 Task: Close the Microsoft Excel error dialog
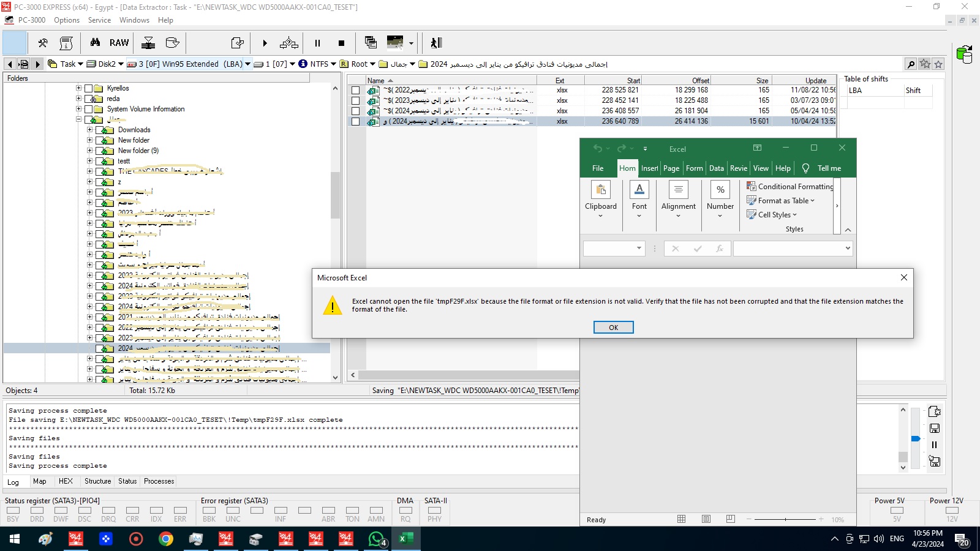[903, 277]
